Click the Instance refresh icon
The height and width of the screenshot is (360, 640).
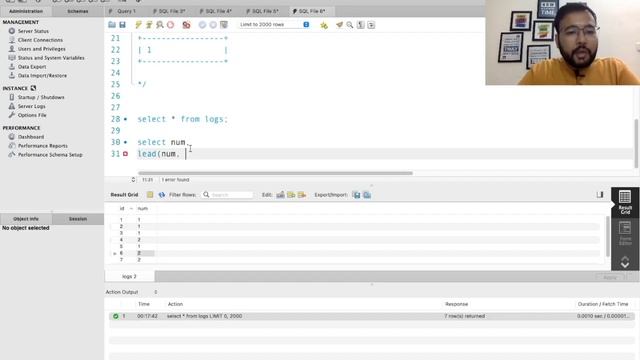coord(33,88)
